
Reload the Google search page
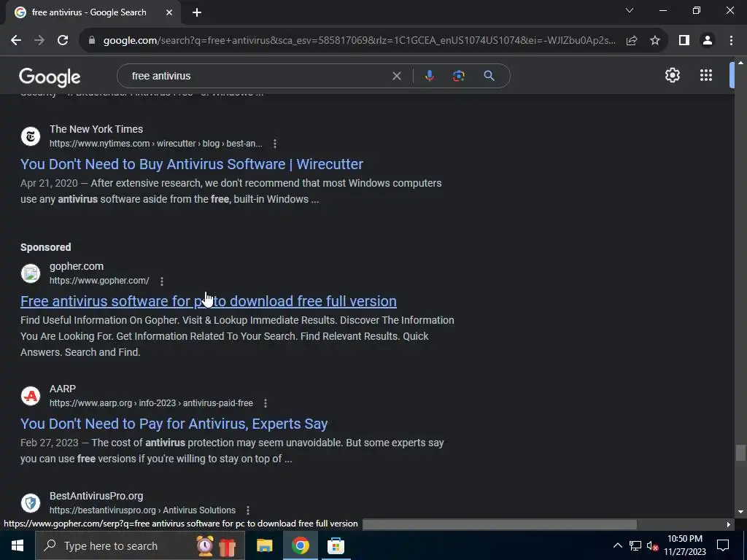[63, 41]
